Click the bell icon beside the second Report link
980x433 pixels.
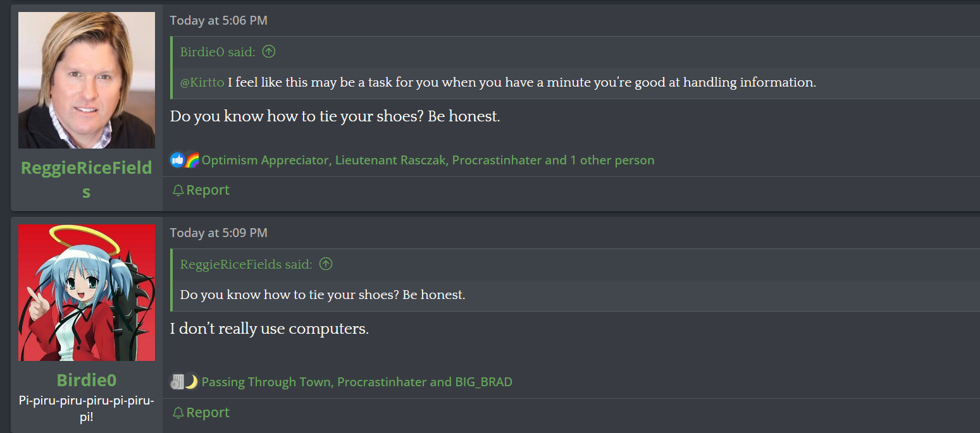click(178, 413)
